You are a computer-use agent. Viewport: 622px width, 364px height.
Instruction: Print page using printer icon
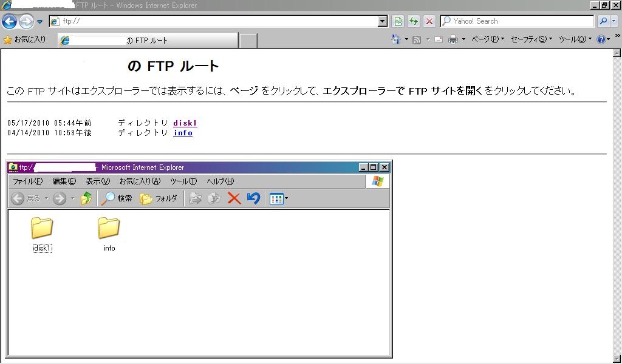[453, 39]
